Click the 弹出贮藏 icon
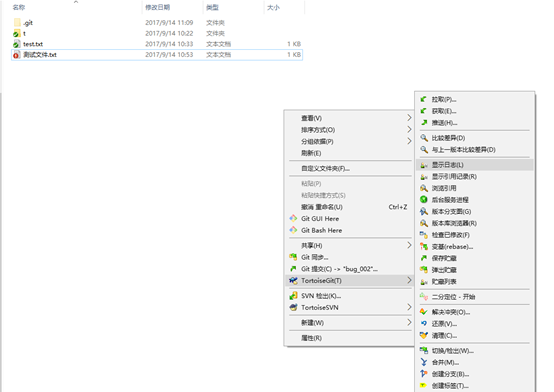554x392 pixels. [424, 270]
